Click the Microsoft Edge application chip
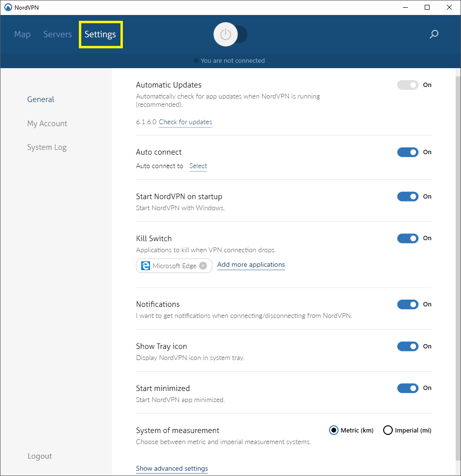Image resolution: width=461 pixels, height=476 pixels. (174, 266)
